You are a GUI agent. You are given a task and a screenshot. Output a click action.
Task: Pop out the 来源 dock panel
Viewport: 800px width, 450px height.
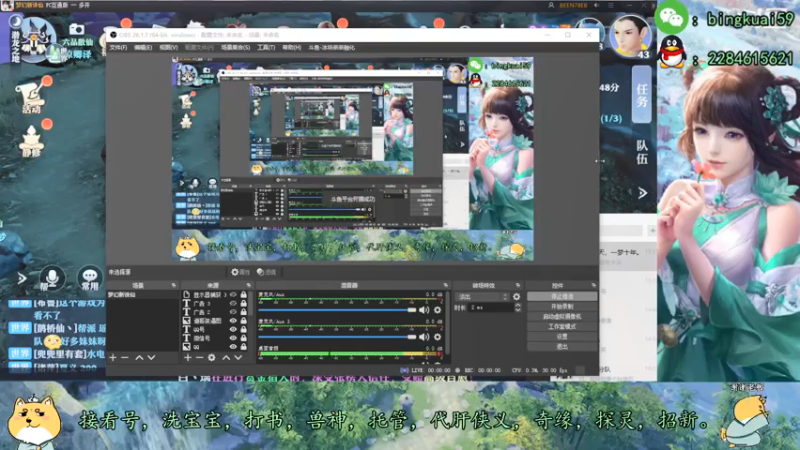248,285
